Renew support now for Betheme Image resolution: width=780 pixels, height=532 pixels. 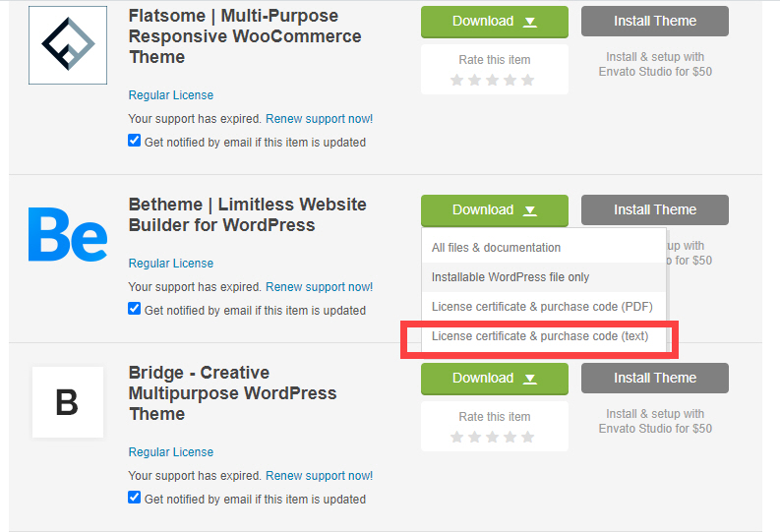(319, 287)
